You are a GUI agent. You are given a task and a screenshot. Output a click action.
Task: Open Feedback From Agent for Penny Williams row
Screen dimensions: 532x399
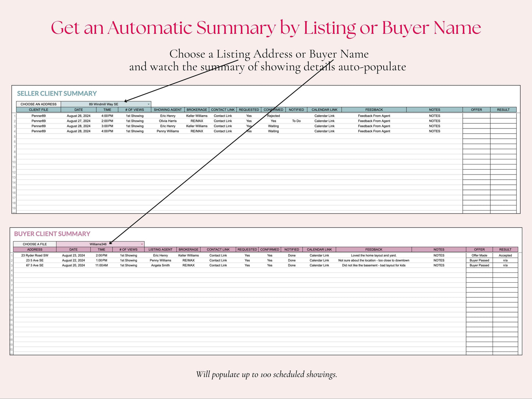pos(374,131)
